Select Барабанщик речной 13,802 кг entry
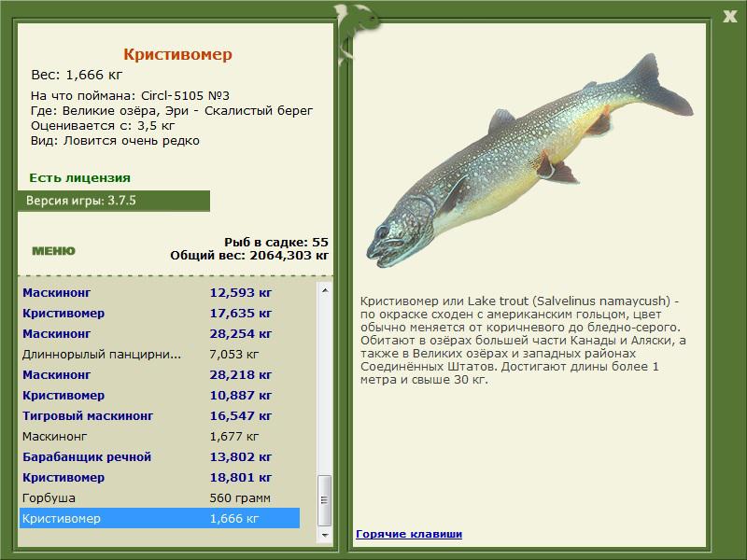The image size is (747, 560). [x=160, y=456]
